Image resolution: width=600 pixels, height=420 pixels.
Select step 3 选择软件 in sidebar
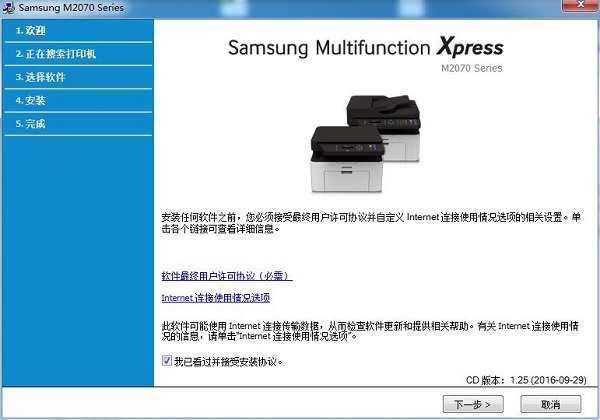(x=78, y=77)
